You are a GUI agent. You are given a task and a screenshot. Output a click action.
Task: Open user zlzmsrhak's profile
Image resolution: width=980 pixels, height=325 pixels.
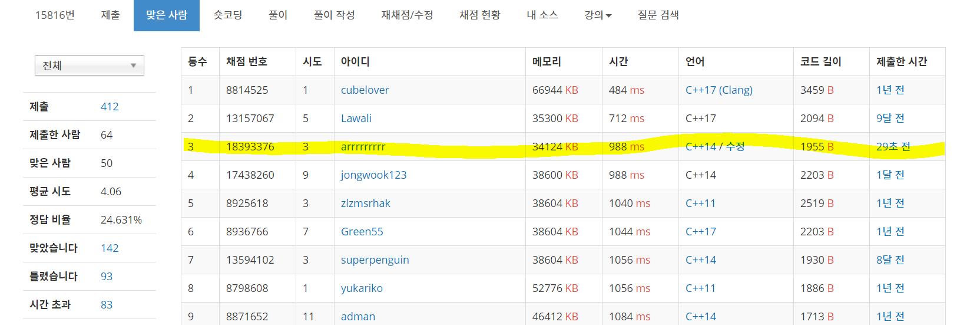(366, 203)
